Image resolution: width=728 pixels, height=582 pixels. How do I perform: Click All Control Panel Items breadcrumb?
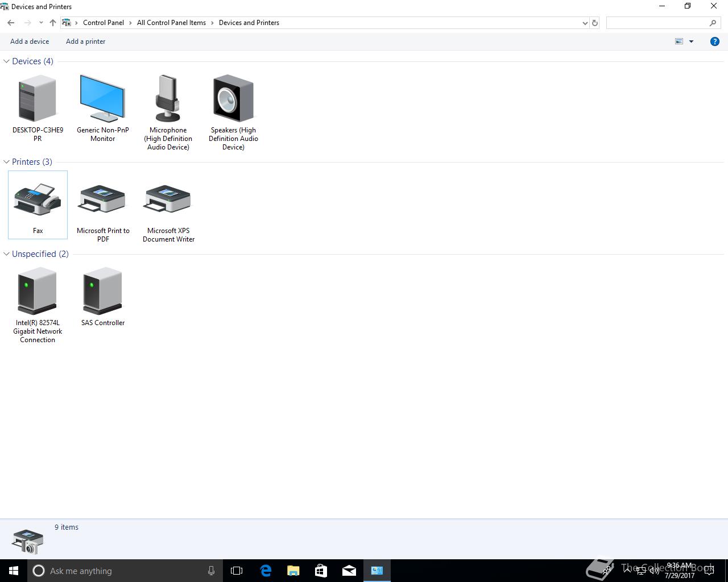[171, 23]
